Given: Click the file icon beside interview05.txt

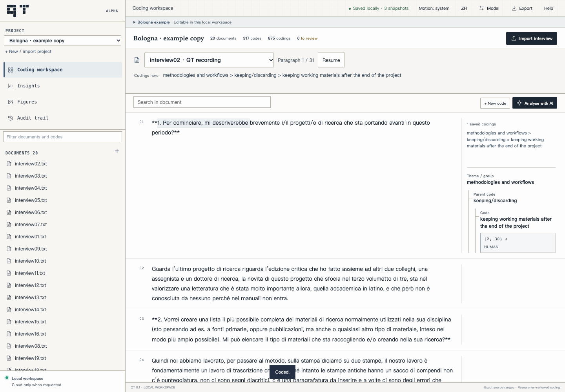Looking at the screenshot, I should pos(9,200).
